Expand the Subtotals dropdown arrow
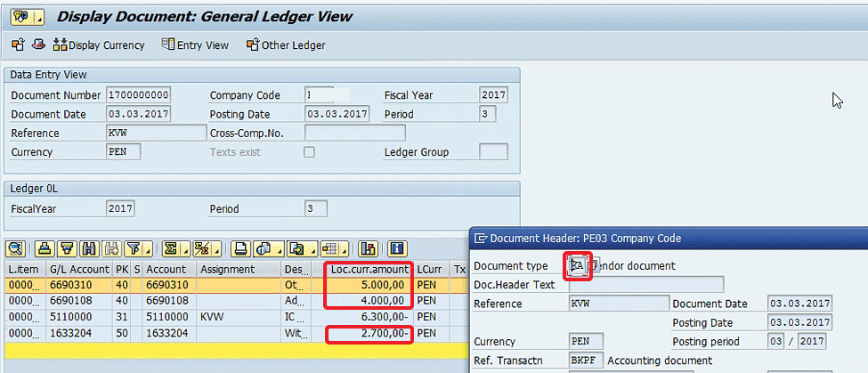 [x=215, y=248]
